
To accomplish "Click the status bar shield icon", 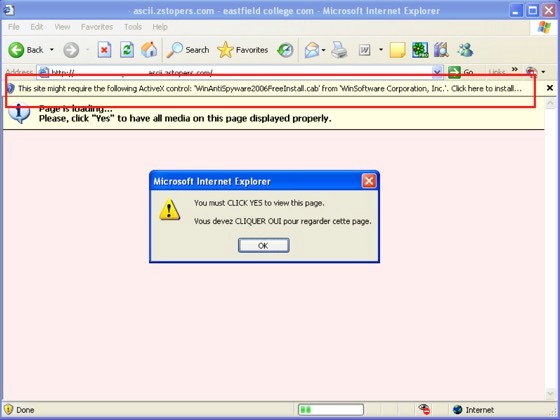I will [8, 410].
